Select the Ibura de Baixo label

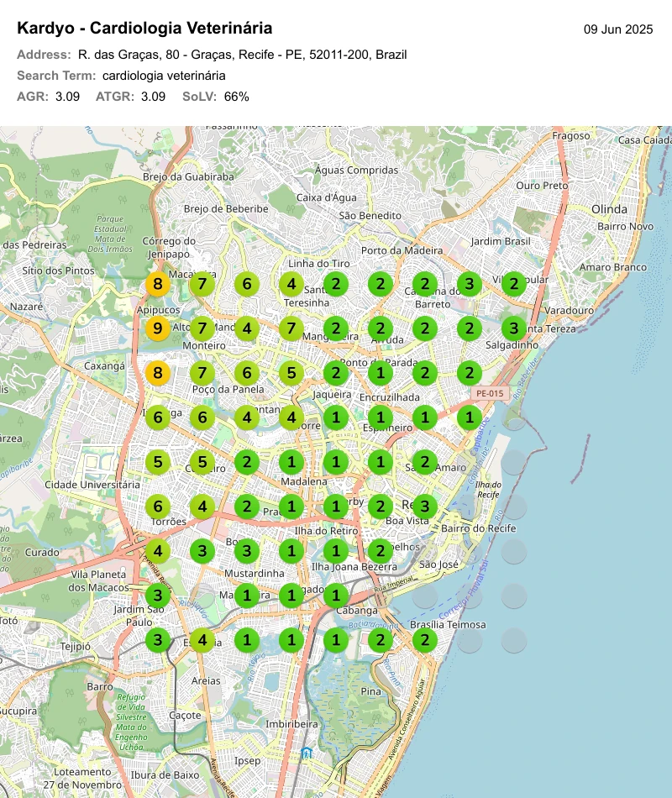165,775
